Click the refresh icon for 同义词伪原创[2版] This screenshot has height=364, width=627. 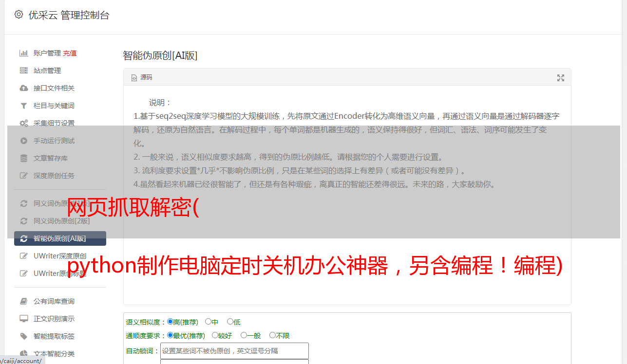point(23,221)
